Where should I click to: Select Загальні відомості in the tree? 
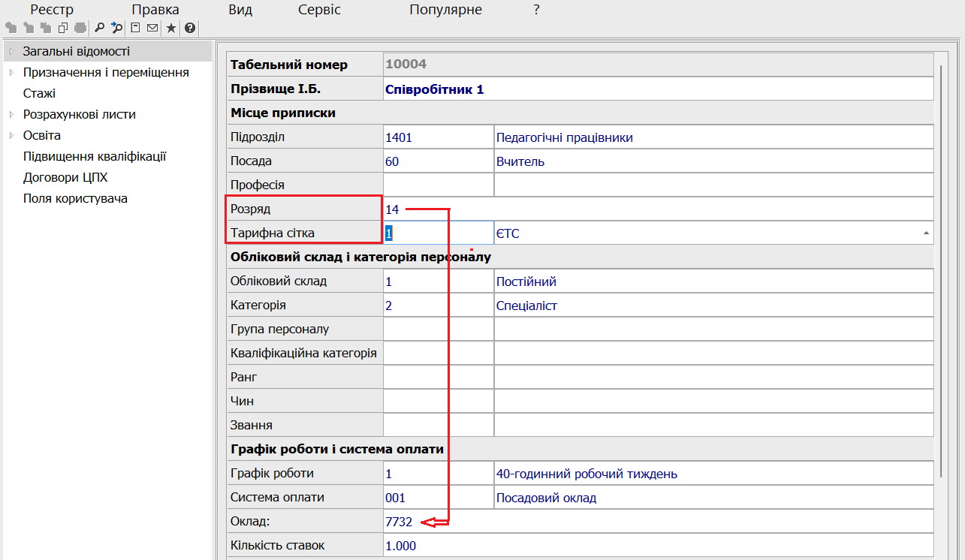click(x=77, y=52)
